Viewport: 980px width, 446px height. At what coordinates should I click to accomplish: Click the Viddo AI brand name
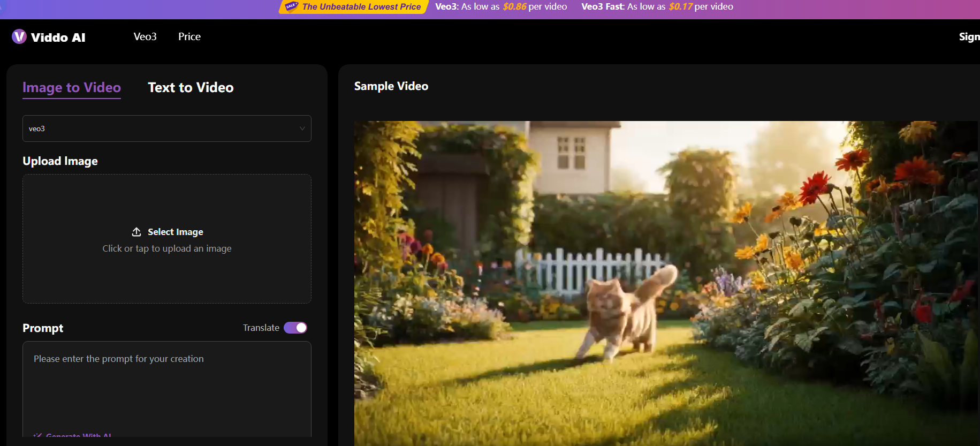click(58, 37)
